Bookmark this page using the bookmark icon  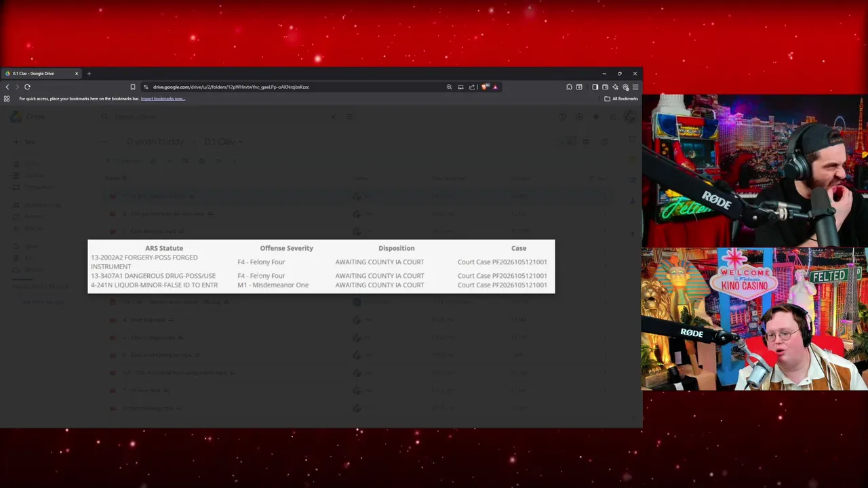(x=133, y=87)
